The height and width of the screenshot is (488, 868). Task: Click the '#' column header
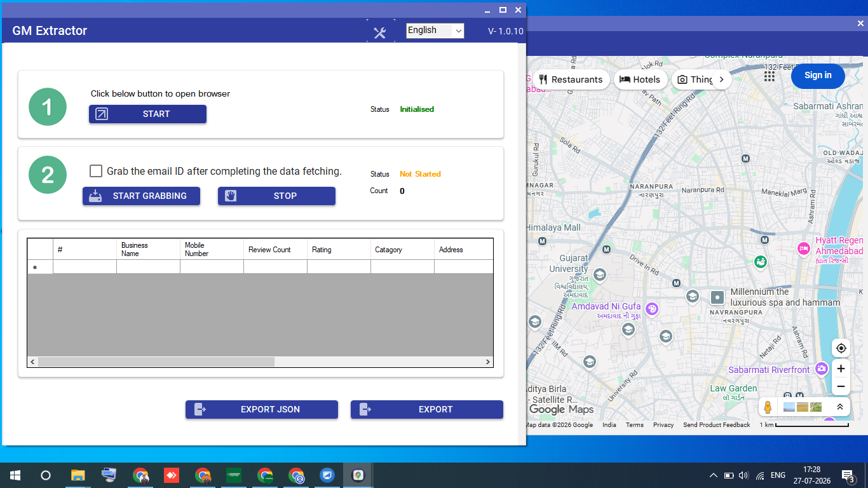[x=85, y=249]
